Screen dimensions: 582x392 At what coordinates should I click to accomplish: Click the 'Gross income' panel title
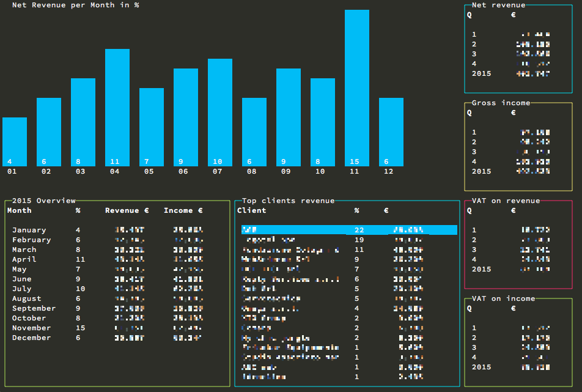tap(501, 103)
